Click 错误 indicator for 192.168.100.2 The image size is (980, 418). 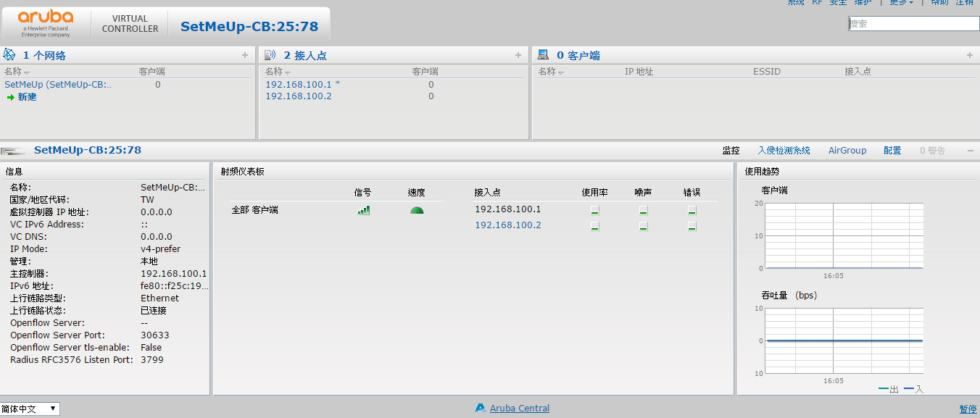coord(692,226)
